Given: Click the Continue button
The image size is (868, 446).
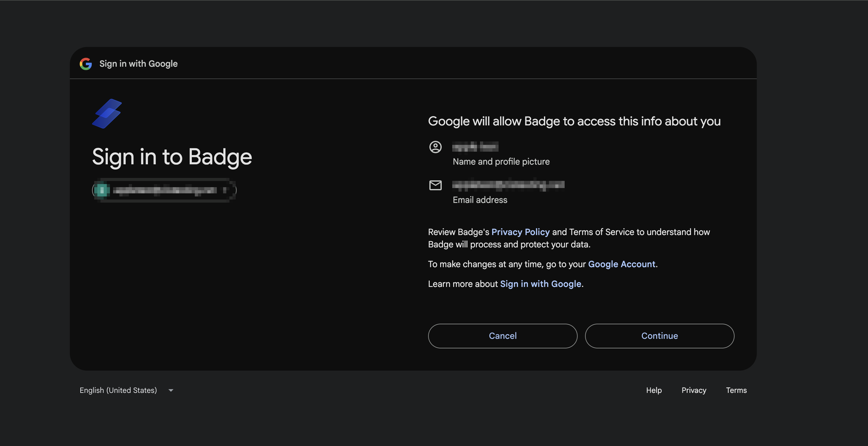Looking at the screenshot, I should point(659,336).
